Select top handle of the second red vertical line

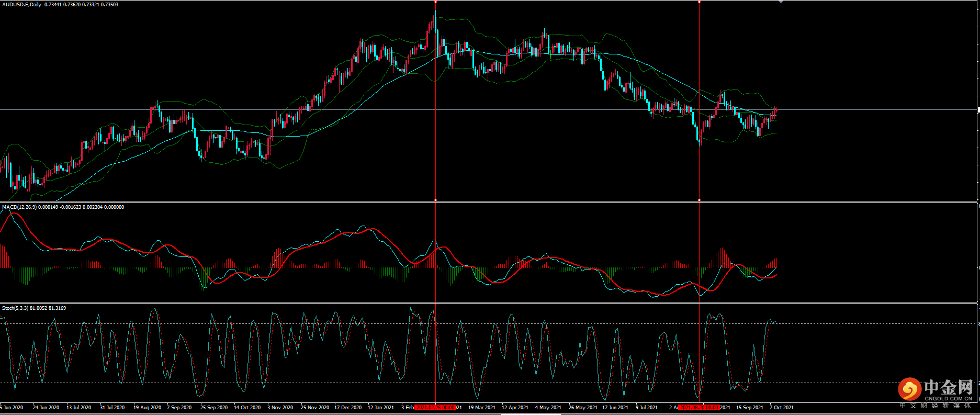point(700,2)
